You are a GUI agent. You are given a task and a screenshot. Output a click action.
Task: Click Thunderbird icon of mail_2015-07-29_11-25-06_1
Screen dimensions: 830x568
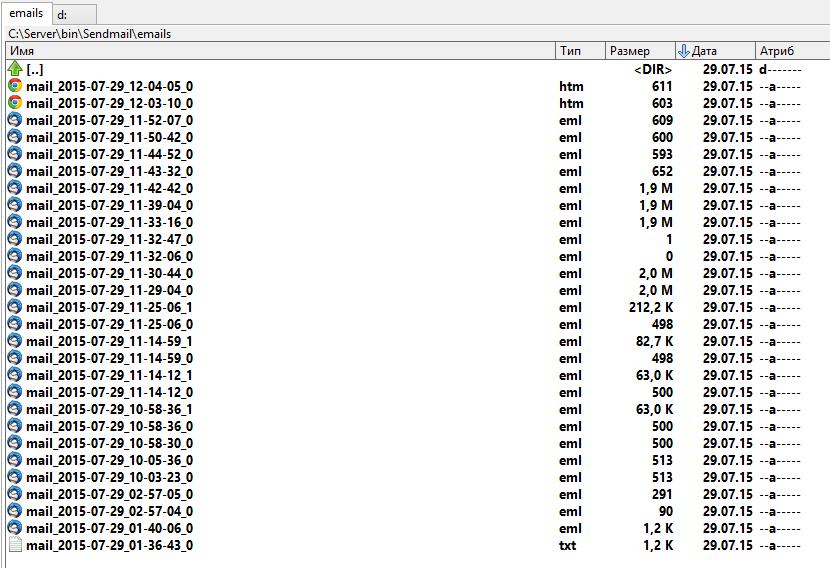point(15,307)
